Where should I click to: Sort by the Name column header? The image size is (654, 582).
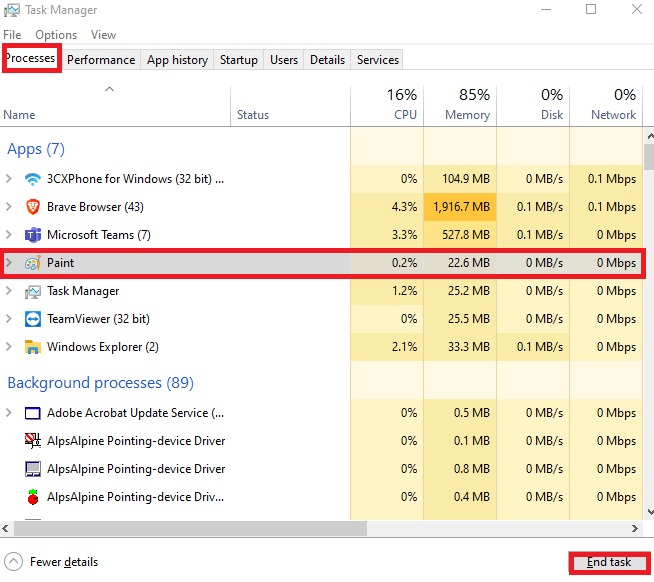115,106
